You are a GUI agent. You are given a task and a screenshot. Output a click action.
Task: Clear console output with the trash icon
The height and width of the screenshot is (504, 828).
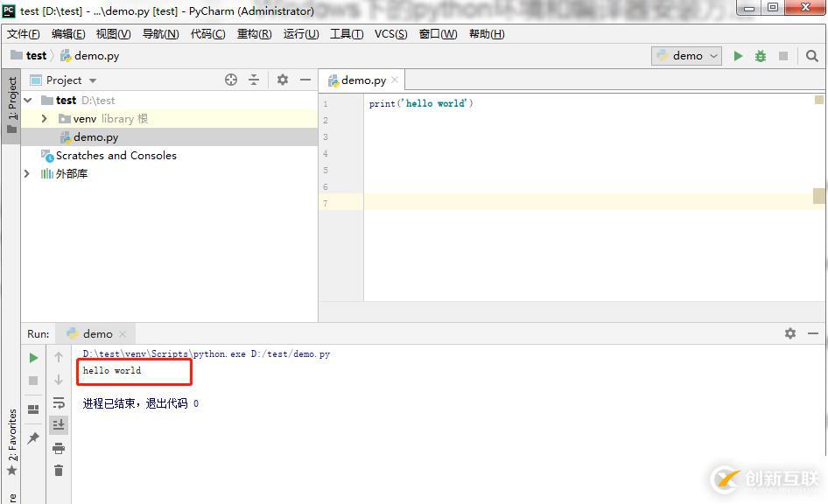59,470
